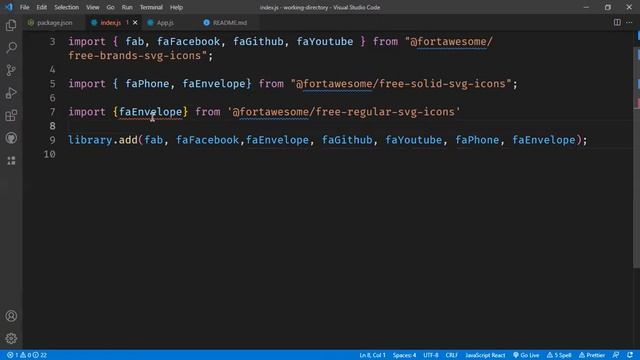Open the Go menu
This screenshot has width=640, height=360.
click(x=110, y=7)
